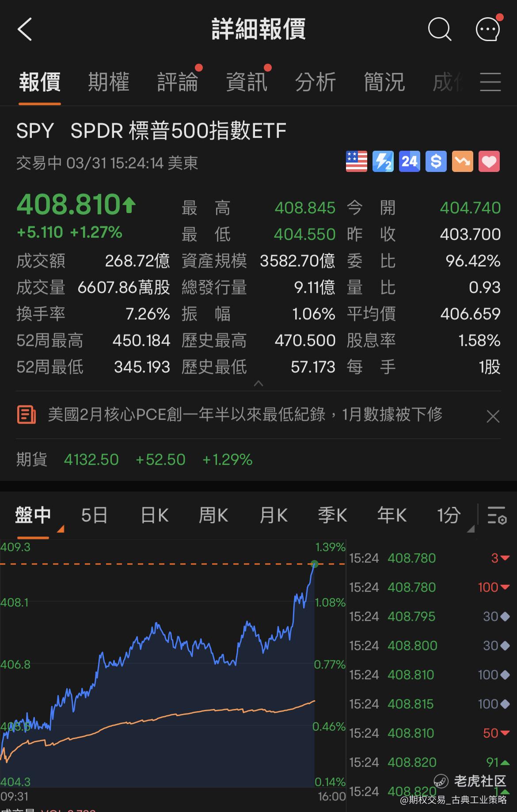The width and height of the screenshot is (517, 812).
Task: Open the tab list hamburger menu
Action: coord(490,82)
